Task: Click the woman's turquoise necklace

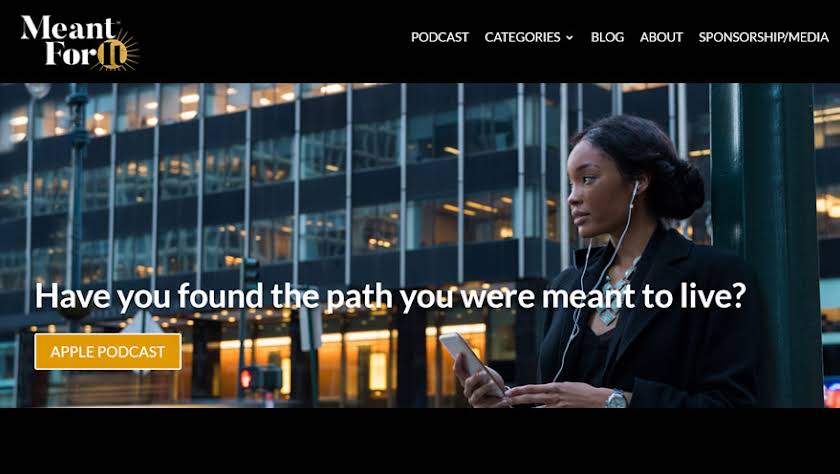Action: click(614, 294)
